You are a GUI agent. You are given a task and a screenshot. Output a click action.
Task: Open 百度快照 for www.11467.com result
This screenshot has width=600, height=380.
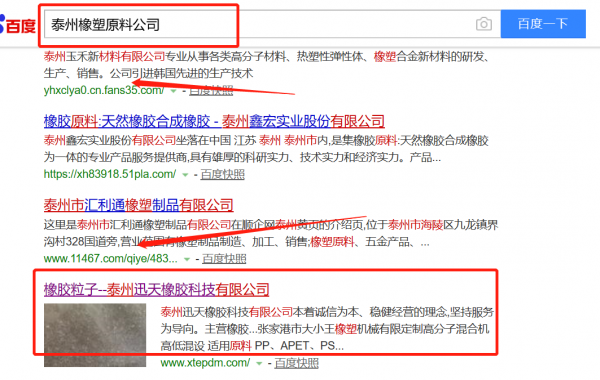(x=224, y=259)
